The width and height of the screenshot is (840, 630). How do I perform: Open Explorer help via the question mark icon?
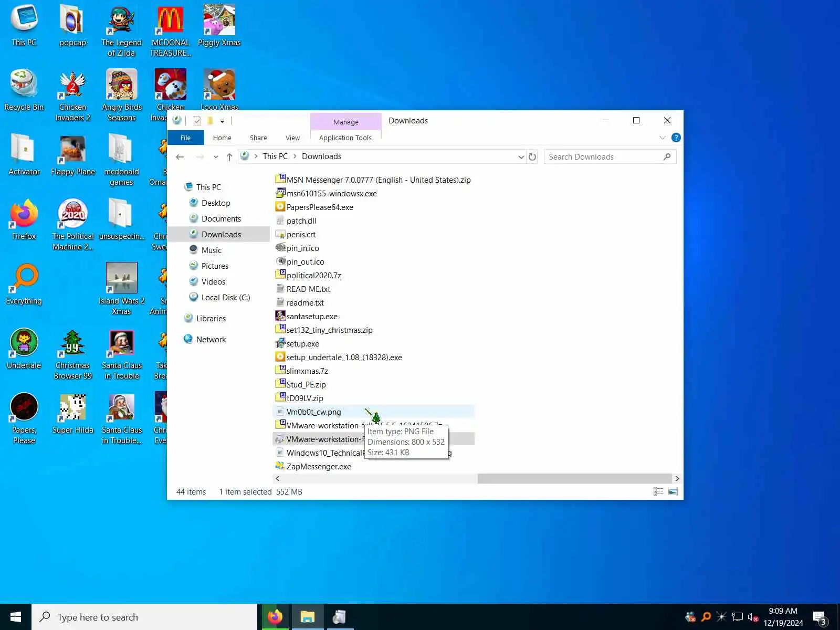pos(676,138)
